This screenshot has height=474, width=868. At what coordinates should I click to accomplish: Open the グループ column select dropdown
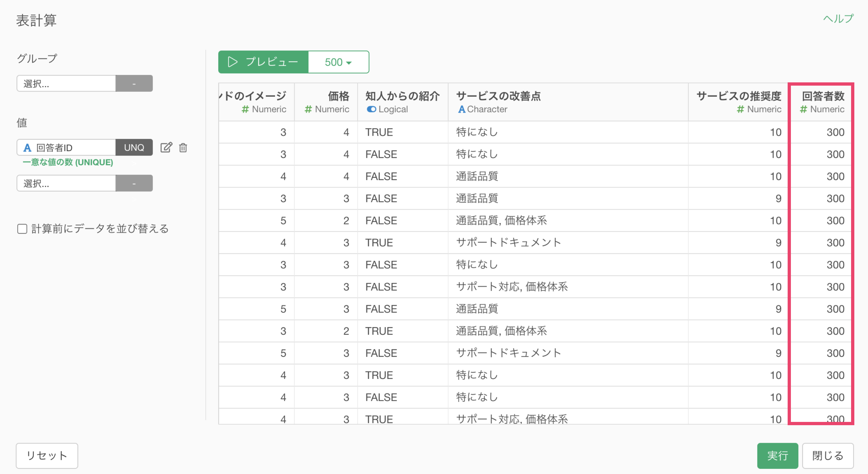click(66, 83)
